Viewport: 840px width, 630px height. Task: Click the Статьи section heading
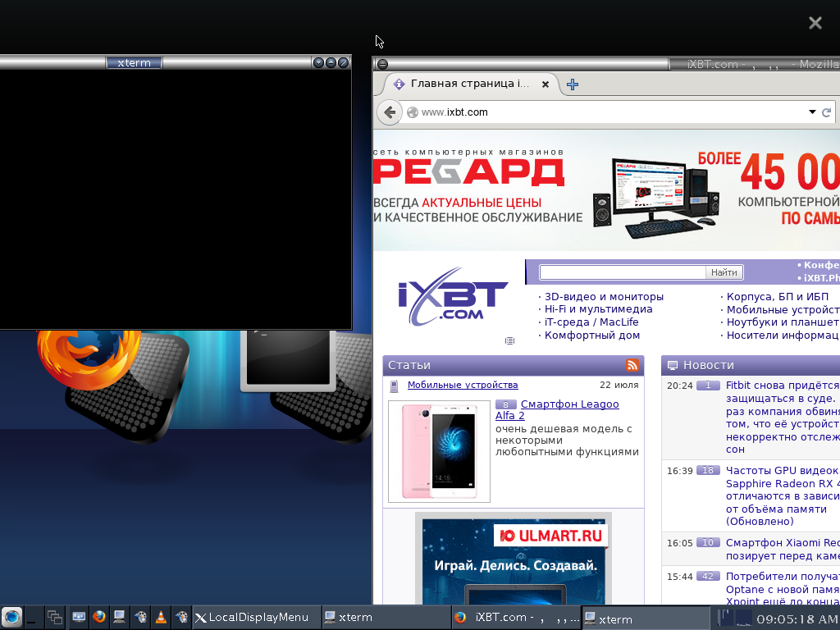[409, 365]
